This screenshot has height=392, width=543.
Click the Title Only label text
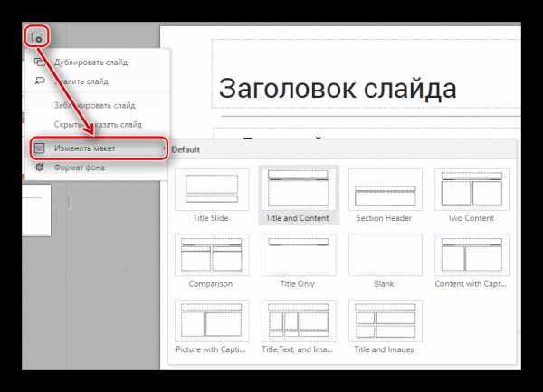(x=298, y=284)
